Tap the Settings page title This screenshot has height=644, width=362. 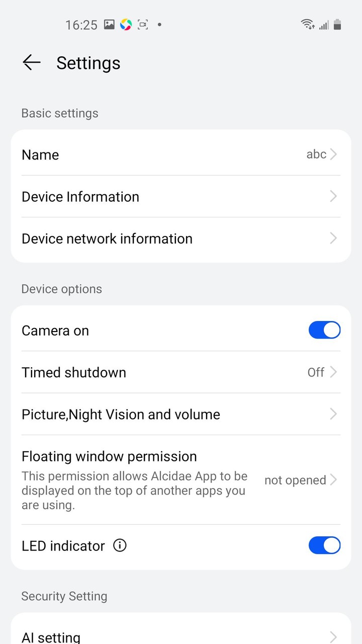88,63
